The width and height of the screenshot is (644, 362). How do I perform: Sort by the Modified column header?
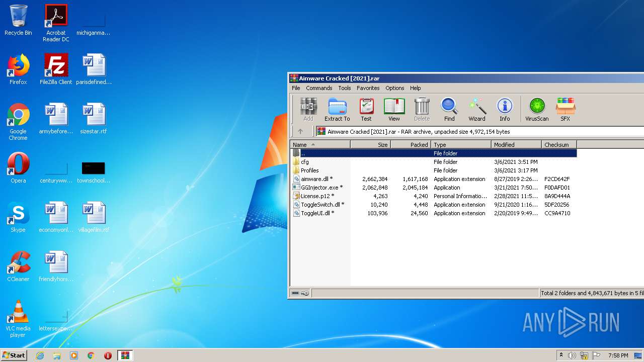pos(517,145)
